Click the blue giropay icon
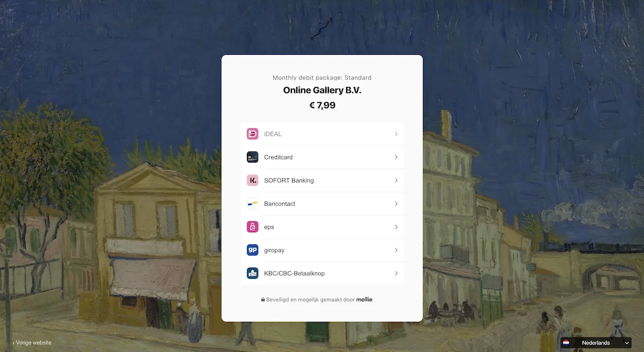 pos(253,250)
